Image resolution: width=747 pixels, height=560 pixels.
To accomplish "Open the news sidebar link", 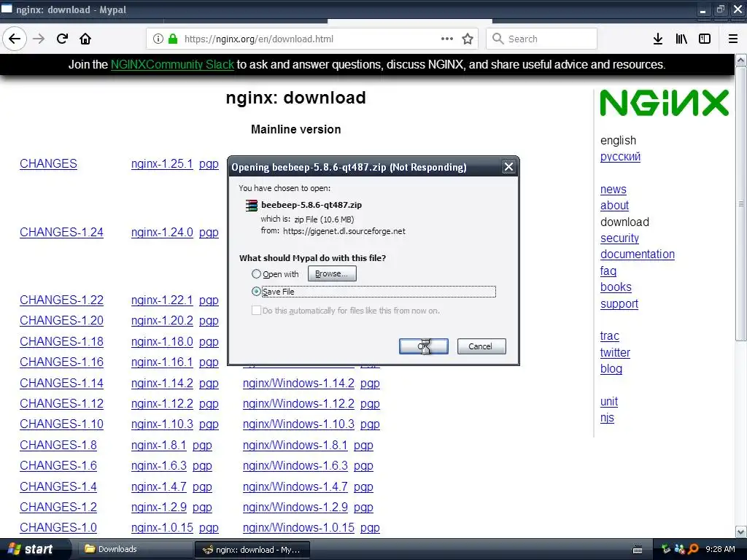I will 613,189.
